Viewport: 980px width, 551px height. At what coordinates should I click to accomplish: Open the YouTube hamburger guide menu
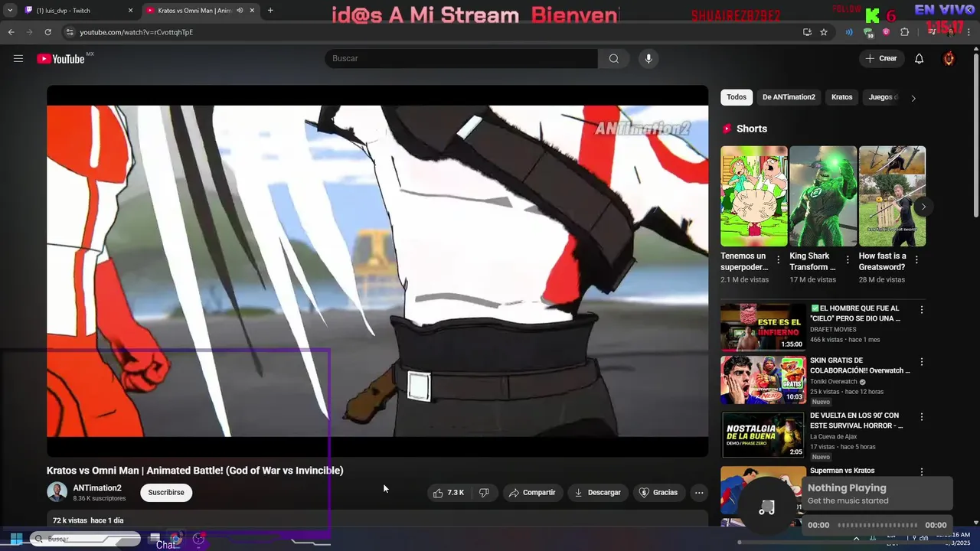pyautogui.click(x=18, y=59)
